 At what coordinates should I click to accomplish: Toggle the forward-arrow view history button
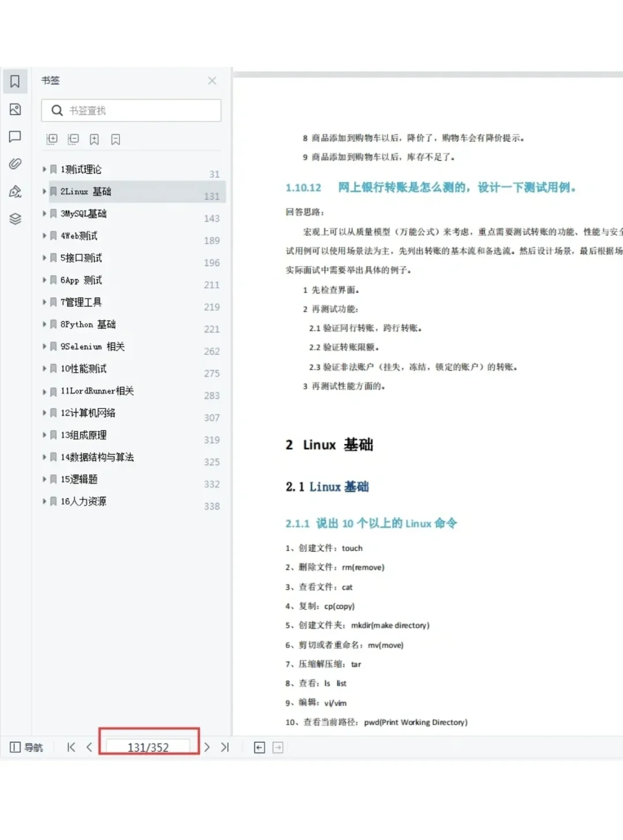[x=277, y=747]
